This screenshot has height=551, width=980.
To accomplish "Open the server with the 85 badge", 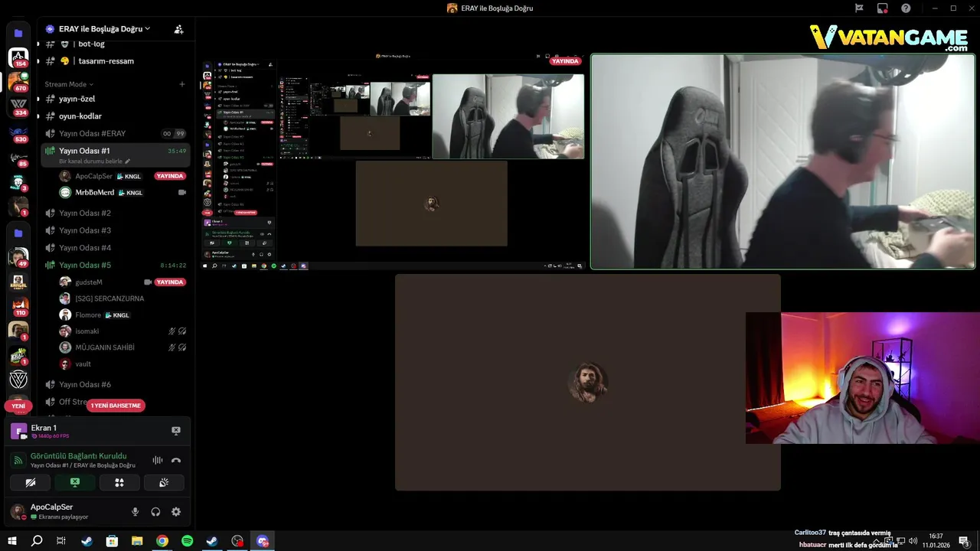I will coord(18,158).
